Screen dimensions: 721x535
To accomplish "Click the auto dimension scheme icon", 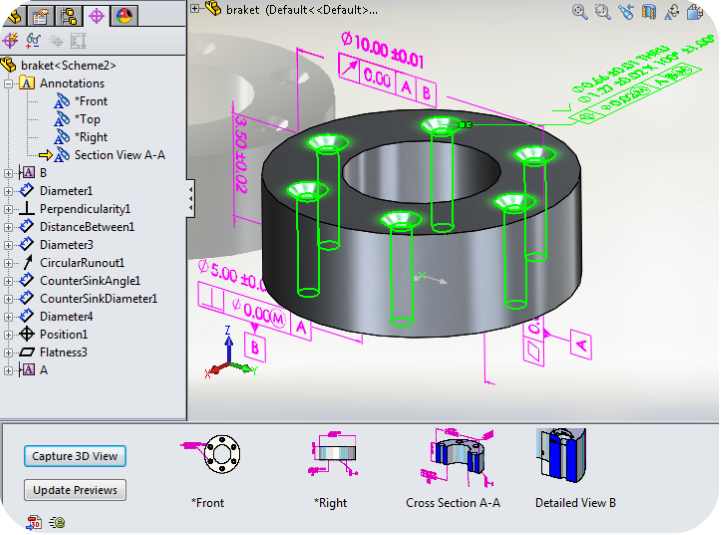I will [x=11, y=41].
